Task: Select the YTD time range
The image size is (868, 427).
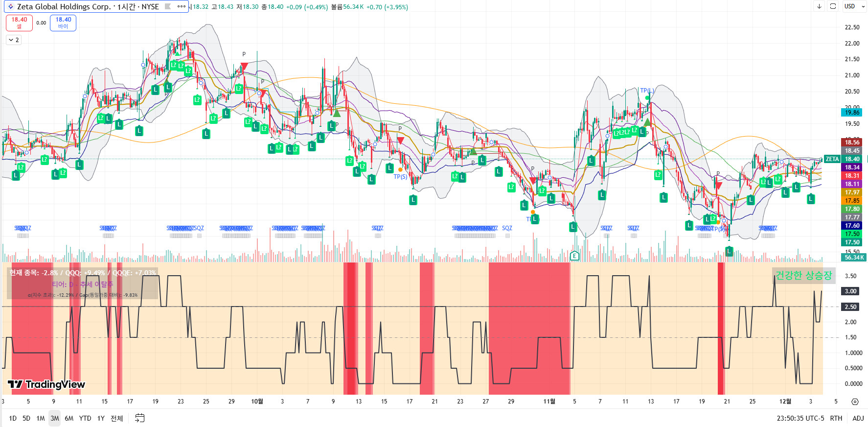Action: coord(85,418)
